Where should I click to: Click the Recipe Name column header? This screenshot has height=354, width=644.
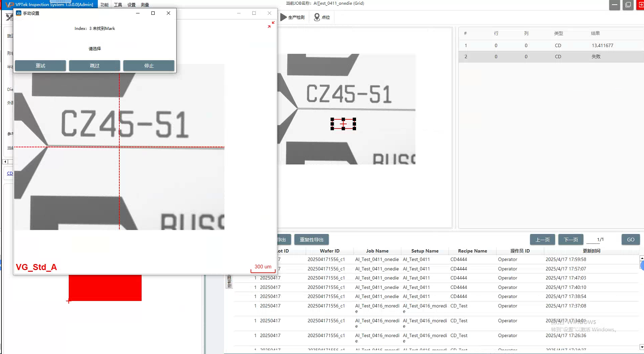point(472,251)
